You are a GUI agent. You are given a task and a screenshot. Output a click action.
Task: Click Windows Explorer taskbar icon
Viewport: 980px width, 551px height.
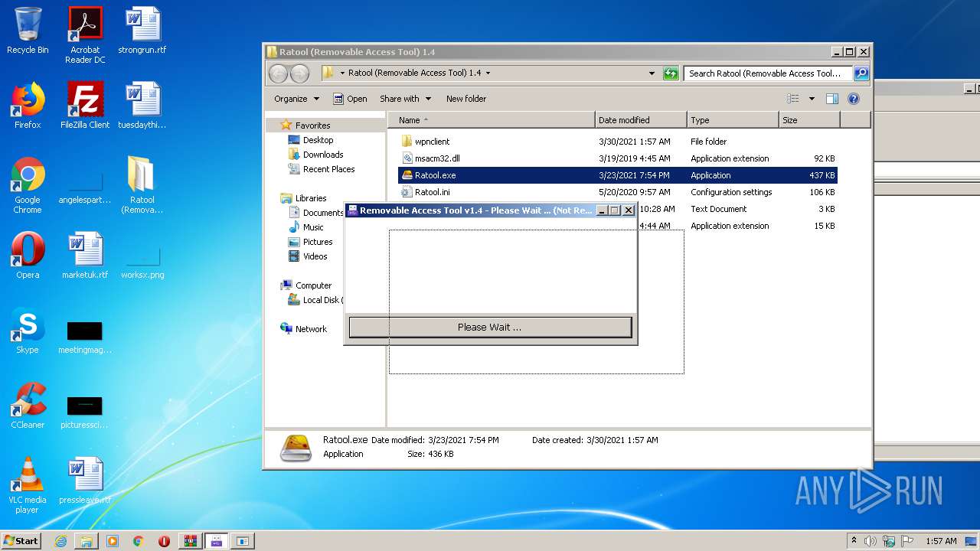tap(87, 541)
